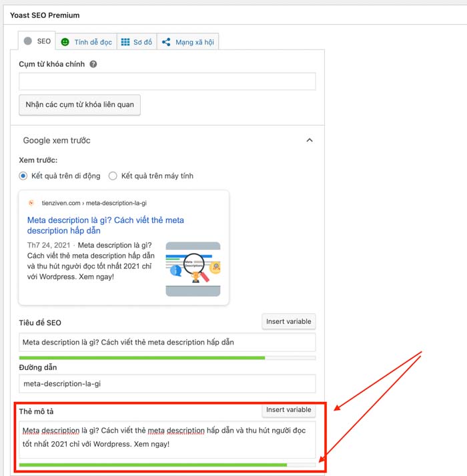
Task: Switch to the Tính dễ đọc tab
Action: [87, 42]
